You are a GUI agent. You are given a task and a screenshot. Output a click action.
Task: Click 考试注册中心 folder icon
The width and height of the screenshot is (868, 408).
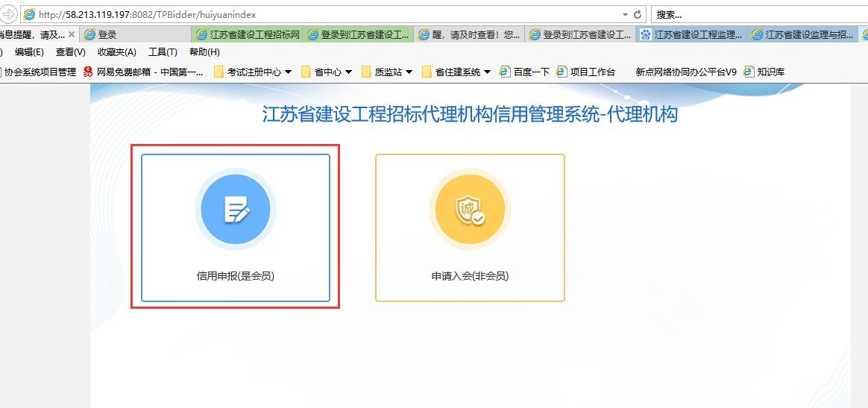pyautogui.click(x=218, y=72)
